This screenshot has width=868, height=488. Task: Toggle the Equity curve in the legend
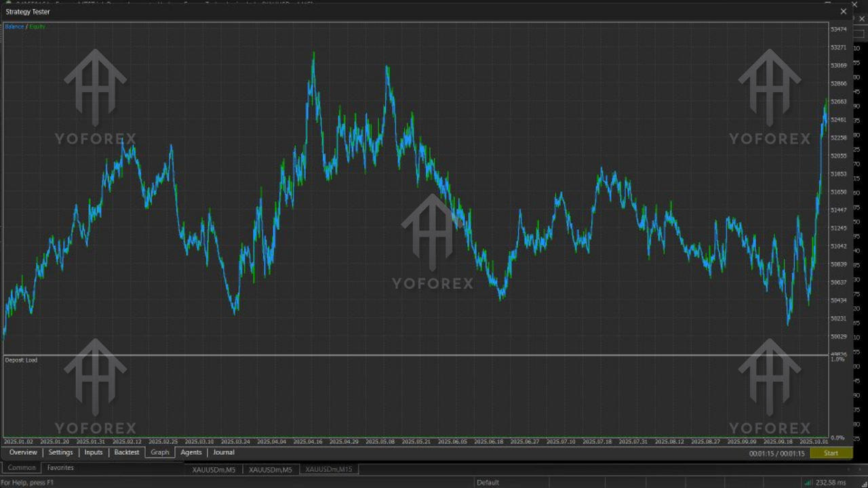[x=37, y=26]
